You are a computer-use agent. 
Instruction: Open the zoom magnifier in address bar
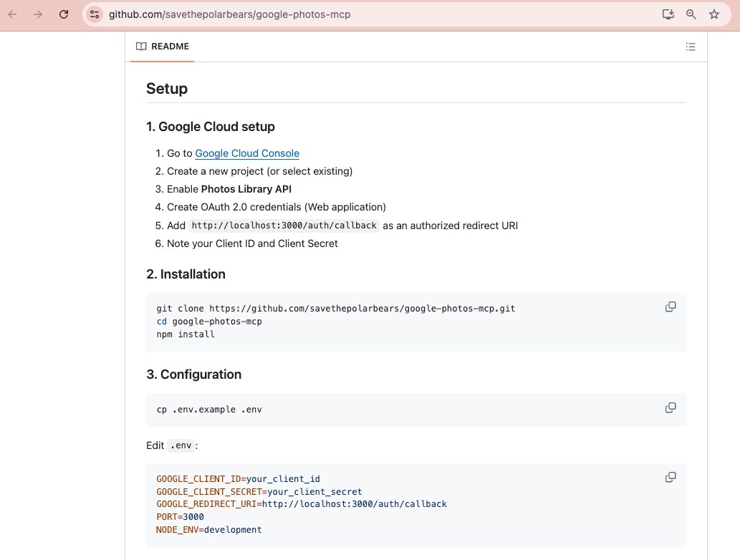point(691,14)
